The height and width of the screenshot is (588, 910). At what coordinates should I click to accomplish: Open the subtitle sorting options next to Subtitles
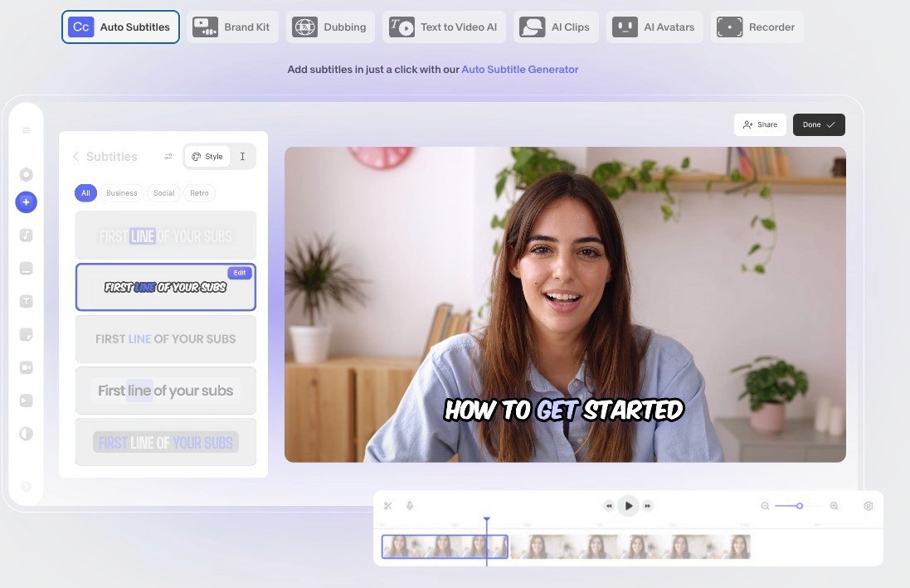(168, 156)
